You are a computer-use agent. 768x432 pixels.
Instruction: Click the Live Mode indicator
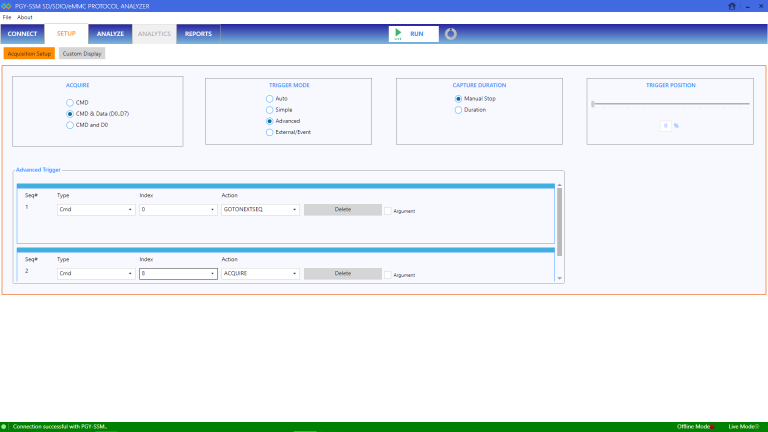point(757,427)
